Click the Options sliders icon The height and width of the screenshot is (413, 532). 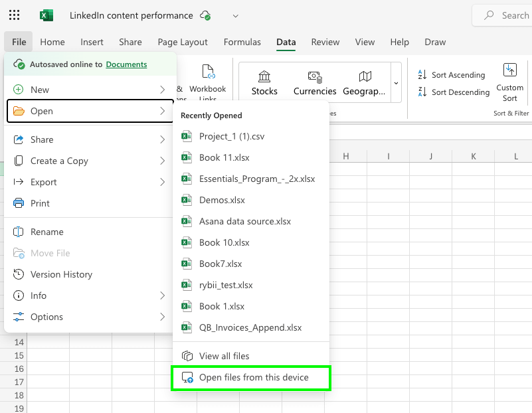(19, 317)
